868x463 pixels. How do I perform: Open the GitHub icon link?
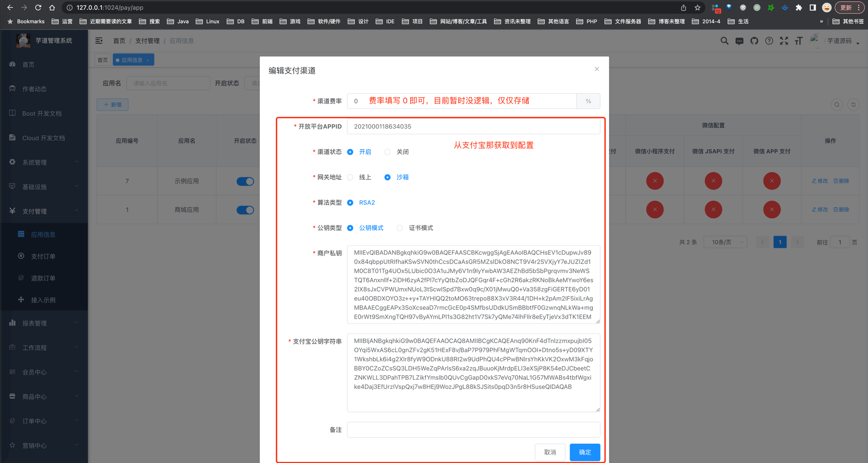(x=754, y=41)
